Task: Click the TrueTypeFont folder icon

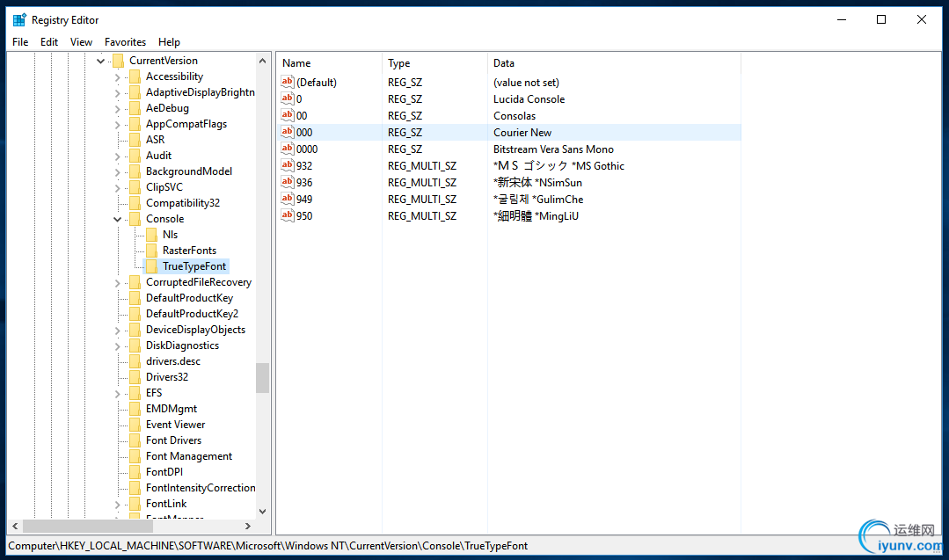Action: (x=151, y=266)
